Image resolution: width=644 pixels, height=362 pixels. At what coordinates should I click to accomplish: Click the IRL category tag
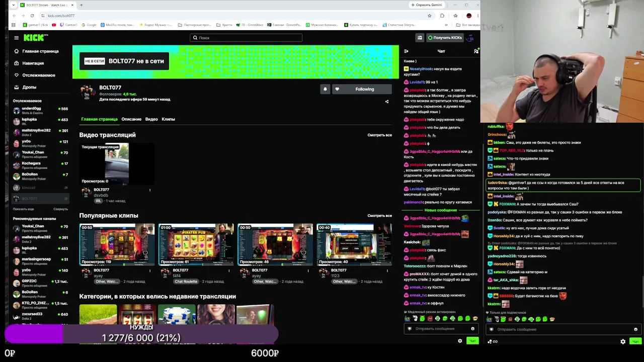click(99, 201)
